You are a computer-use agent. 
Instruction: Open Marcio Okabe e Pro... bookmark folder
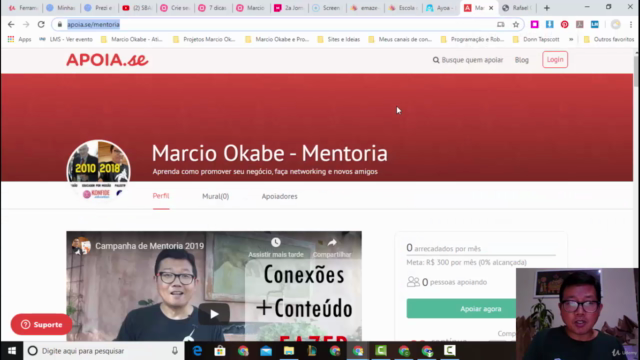click(x=277, y=39)
